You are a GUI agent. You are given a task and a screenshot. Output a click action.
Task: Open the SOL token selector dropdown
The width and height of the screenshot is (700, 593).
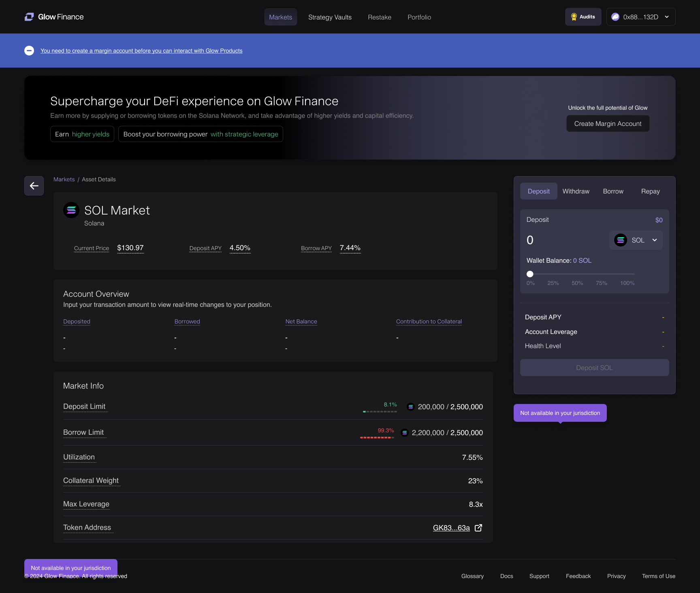636,240
